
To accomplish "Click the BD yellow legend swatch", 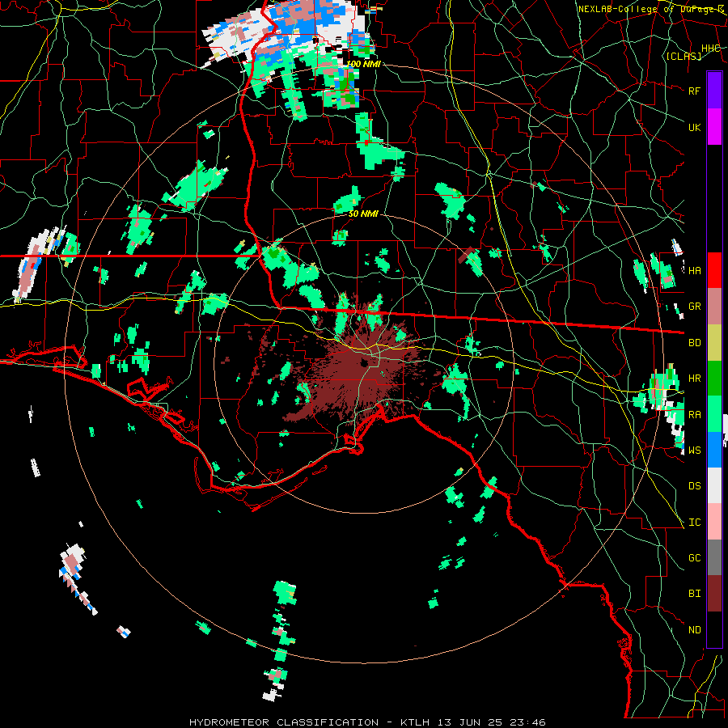I will point(714,343).
